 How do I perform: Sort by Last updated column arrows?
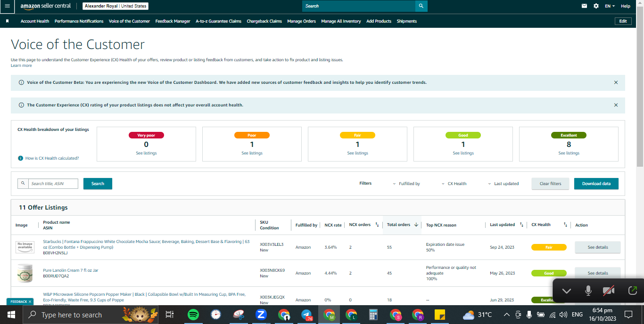click(x=521, y=225)
